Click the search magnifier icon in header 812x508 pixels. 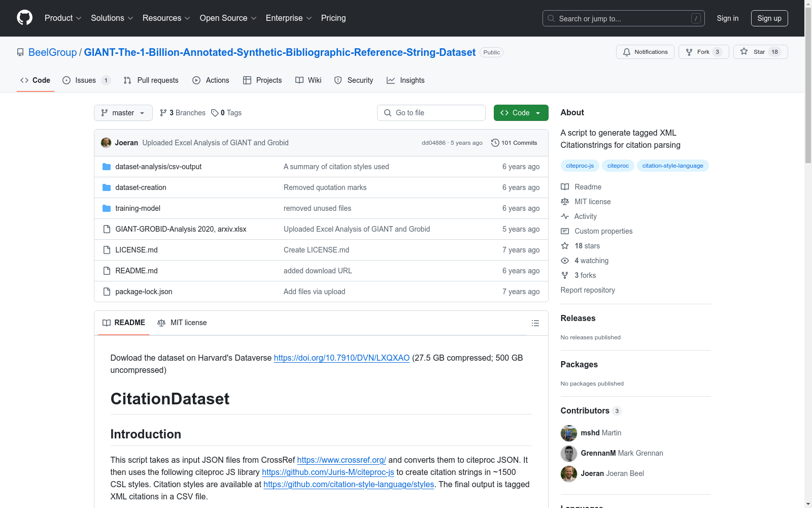[x=551, y=18]
